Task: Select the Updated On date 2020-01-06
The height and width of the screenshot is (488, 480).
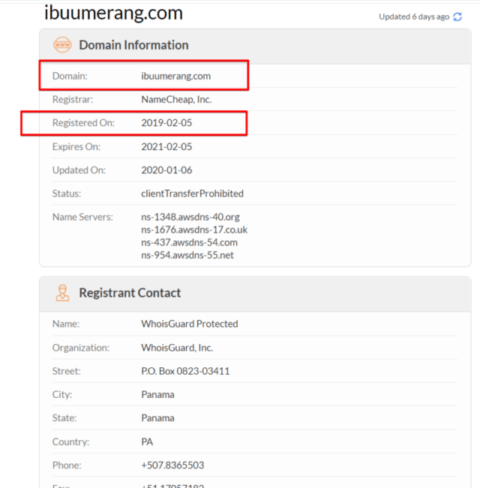Action: coord(167,170)
